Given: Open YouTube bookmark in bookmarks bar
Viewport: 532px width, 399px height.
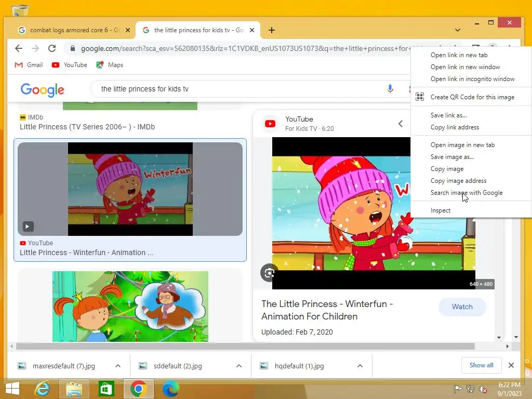Looking at the screenshot, I should 70,65.
